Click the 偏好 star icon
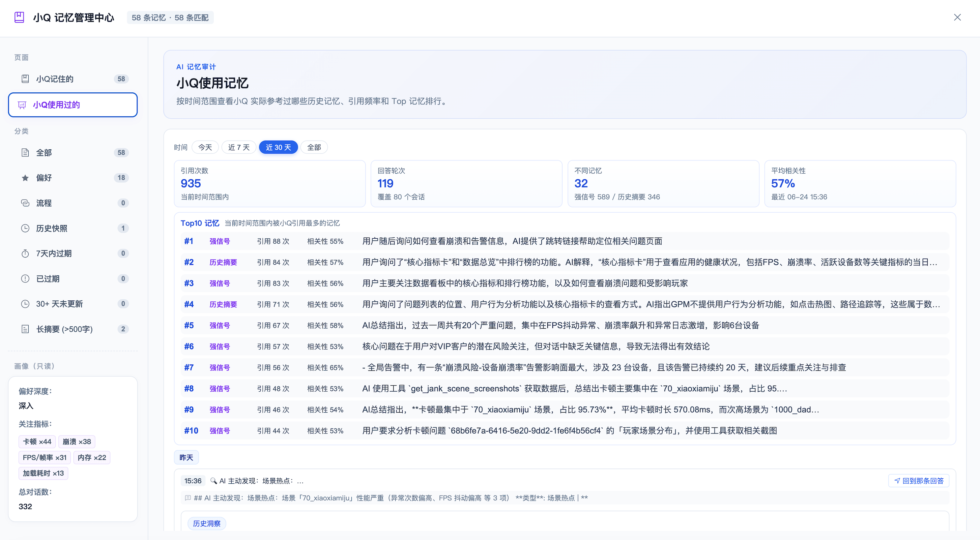 tap(25, 178)
